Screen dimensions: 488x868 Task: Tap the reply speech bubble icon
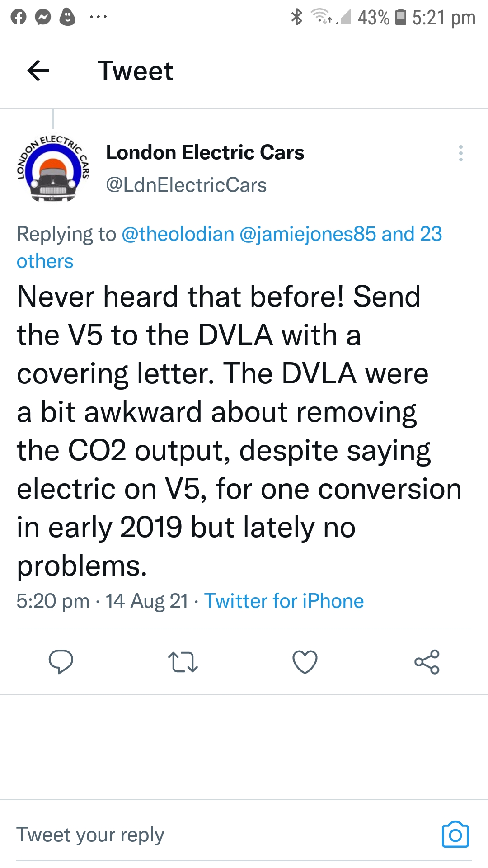[61, 662]
